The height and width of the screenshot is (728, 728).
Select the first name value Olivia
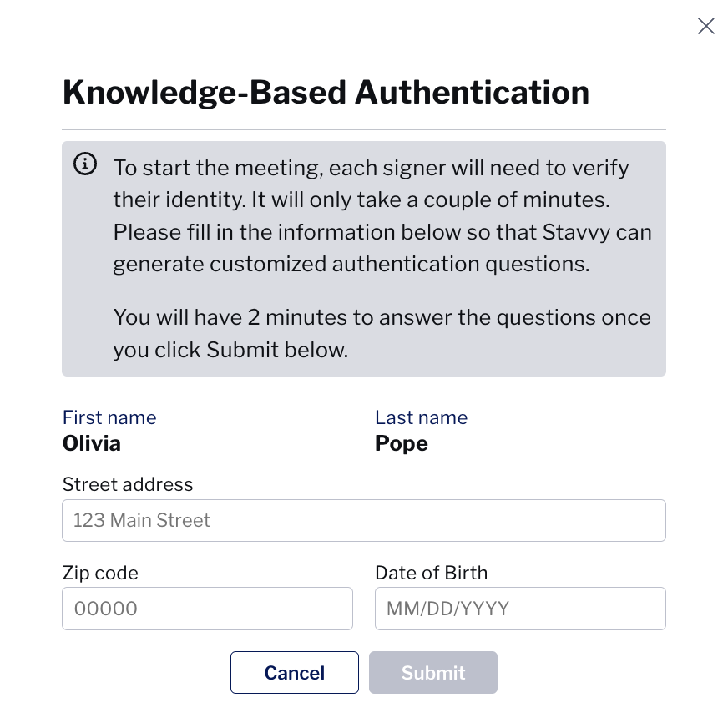click(x=92, y=443)
